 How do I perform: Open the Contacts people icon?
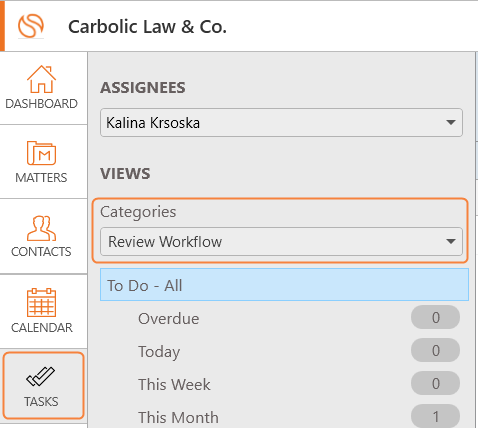(41, 228)
